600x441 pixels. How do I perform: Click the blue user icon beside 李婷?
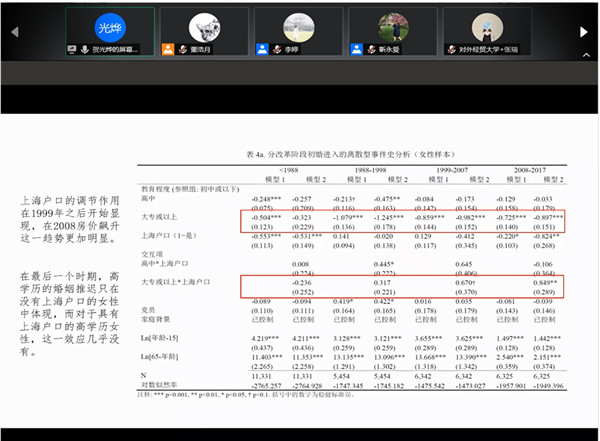(261, 48)
